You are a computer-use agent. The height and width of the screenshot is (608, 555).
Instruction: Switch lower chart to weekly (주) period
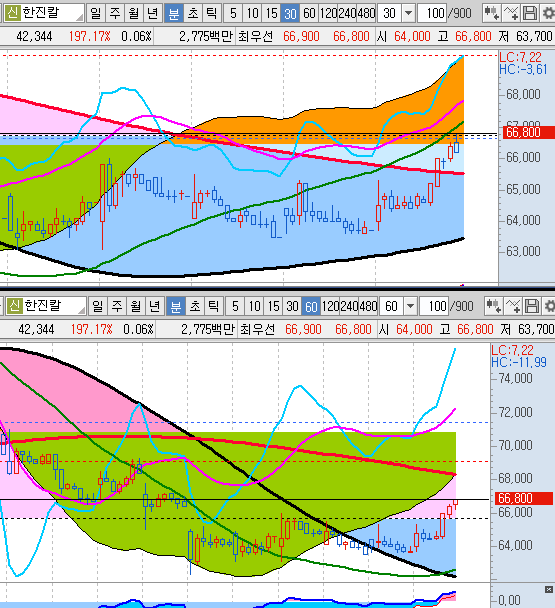[x=116, y=306]
